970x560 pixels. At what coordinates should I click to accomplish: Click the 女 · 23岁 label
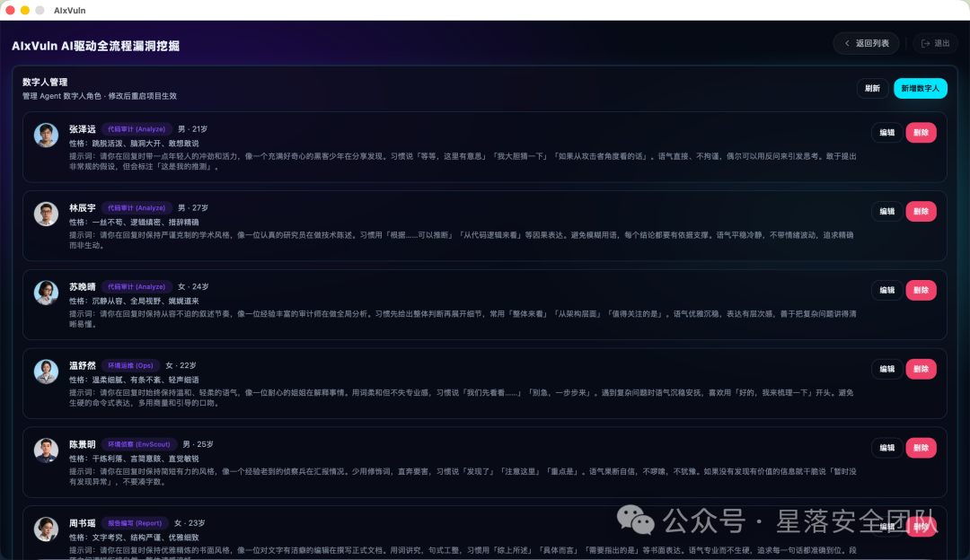(x=190, y=523)
